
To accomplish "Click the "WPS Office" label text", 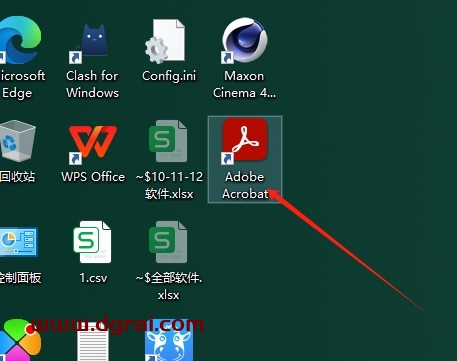I will tap(93, 177).
